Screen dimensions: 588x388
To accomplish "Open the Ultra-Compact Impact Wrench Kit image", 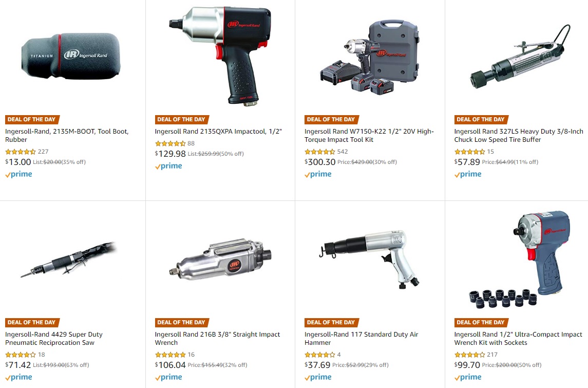I will (520, 260).
